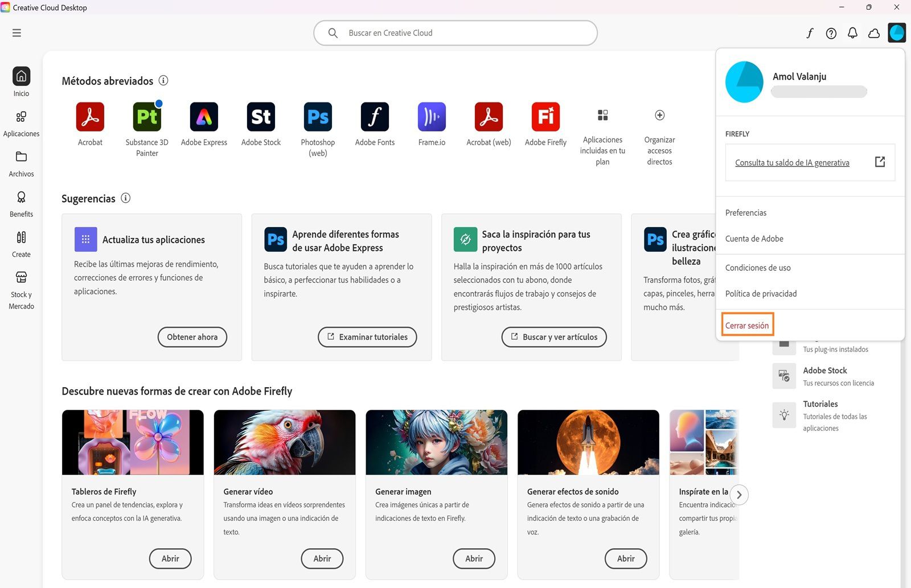Focus the Buscar en Creative Cloud field

tap(455, 33)
